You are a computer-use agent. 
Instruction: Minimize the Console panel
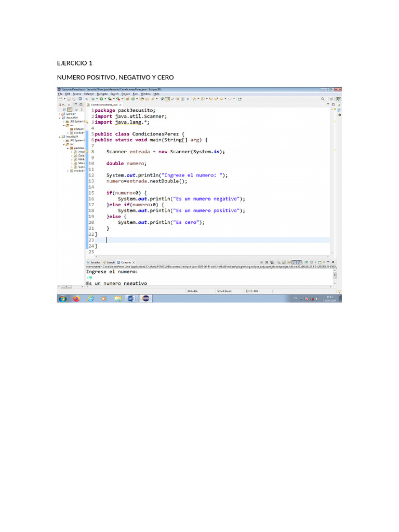click(x=328, y=262)
